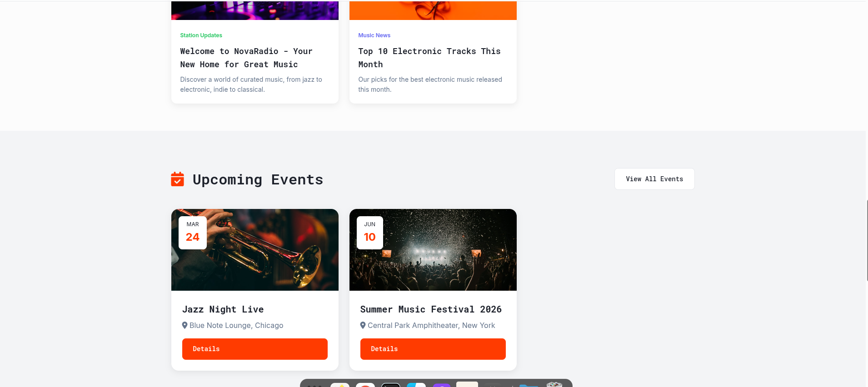
Task: Expand the Jazz Night Live event card
Action: coord(223,309)
